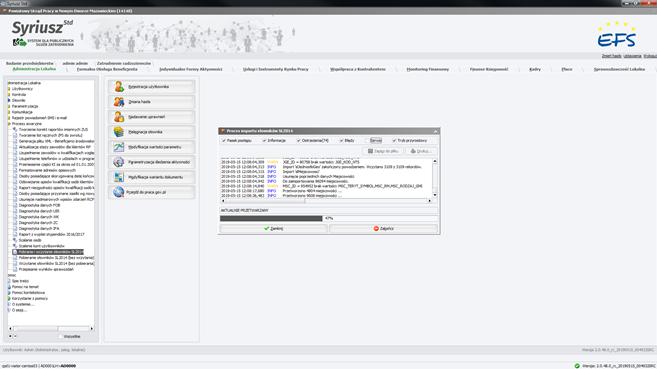Screen dimensions: 657x369
Task: Click the Zmień hasło link at top right
Action: (611, 56)
